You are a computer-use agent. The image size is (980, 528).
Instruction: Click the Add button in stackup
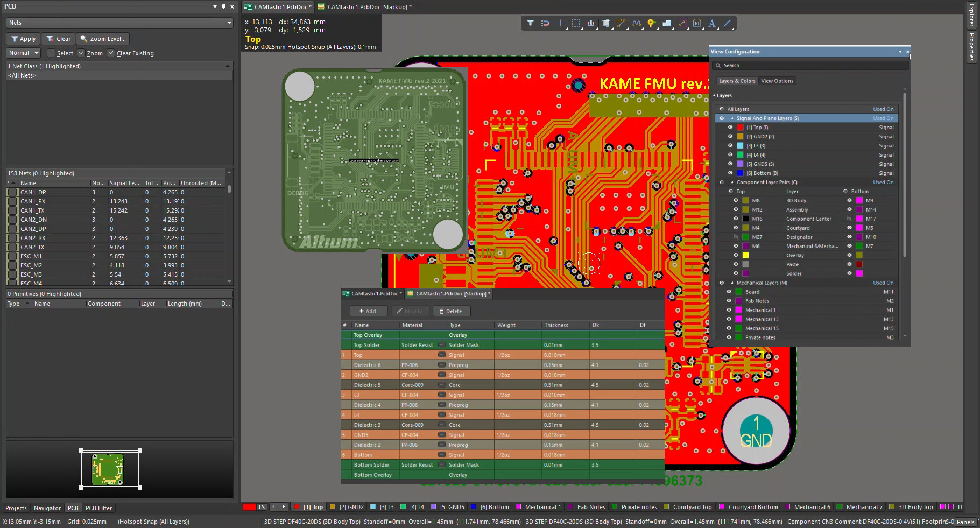click(x=368, y=311)
